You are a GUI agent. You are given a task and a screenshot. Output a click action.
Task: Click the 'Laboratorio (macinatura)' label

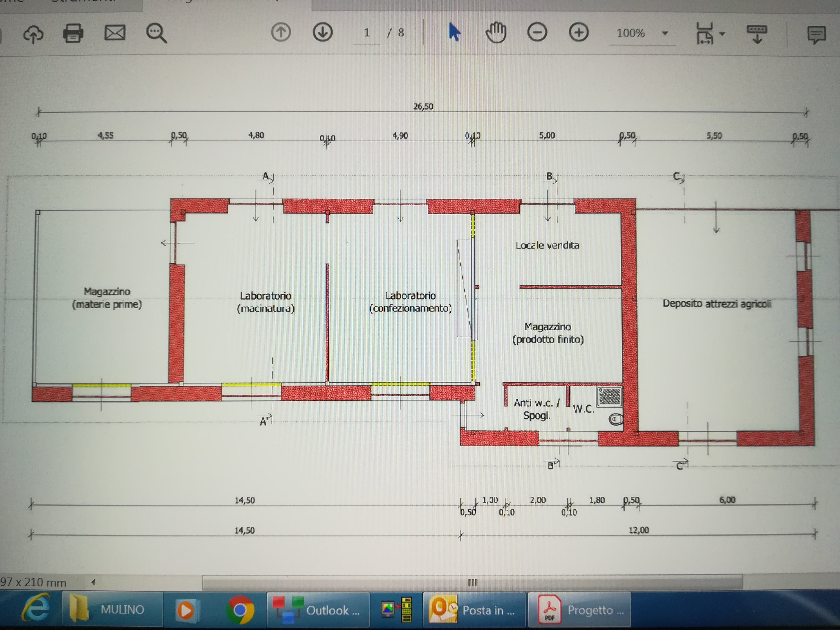click(x=265, y=302)
